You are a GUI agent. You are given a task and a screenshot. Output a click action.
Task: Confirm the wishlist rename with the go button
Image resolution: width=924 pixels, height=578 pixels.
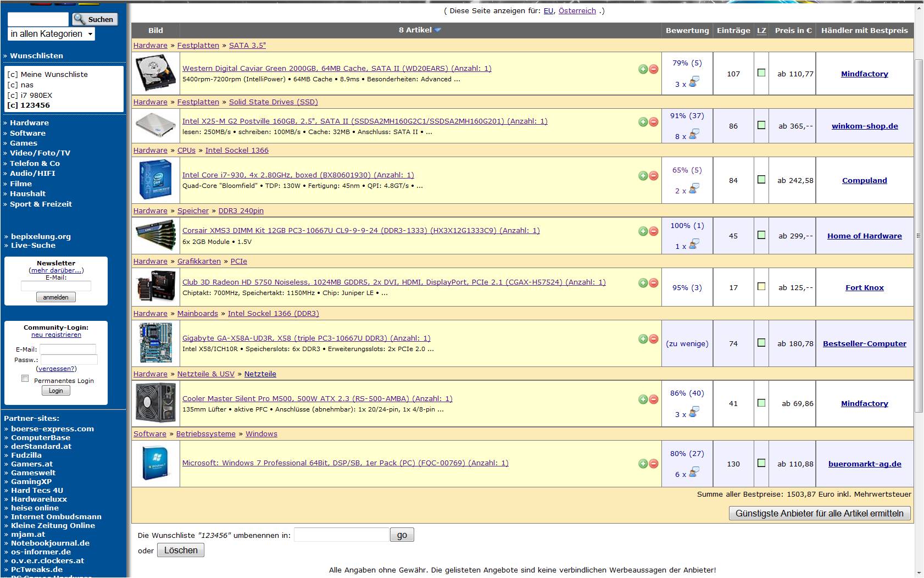(x=402, y=535)
